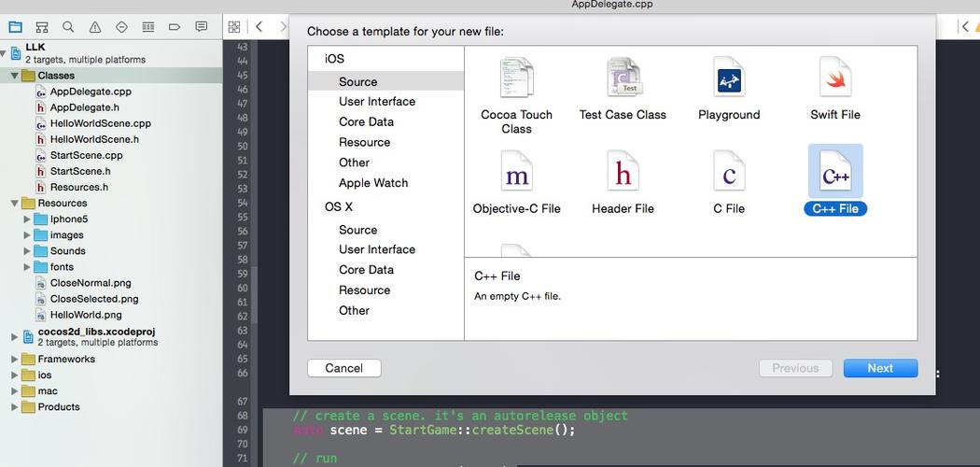
Task: Choose the Test Case Class template
Action: (x=623, y=89)
